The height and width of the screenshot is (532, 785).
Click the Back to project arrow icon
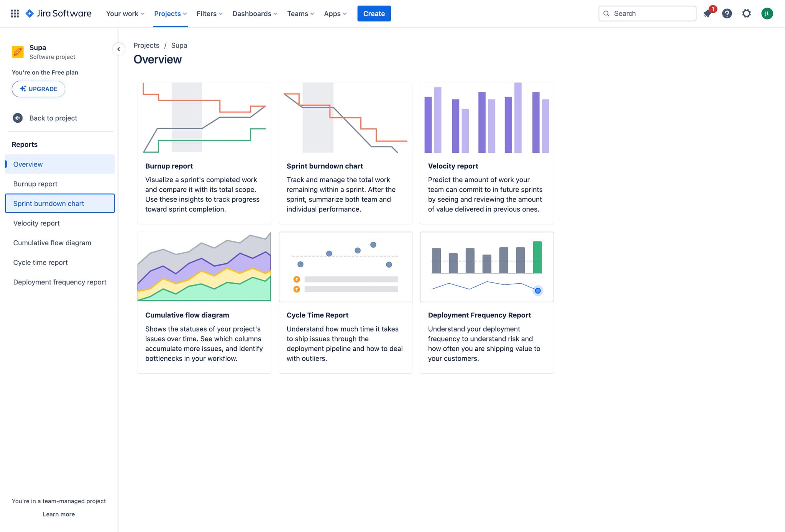click(x=18, y=118)
